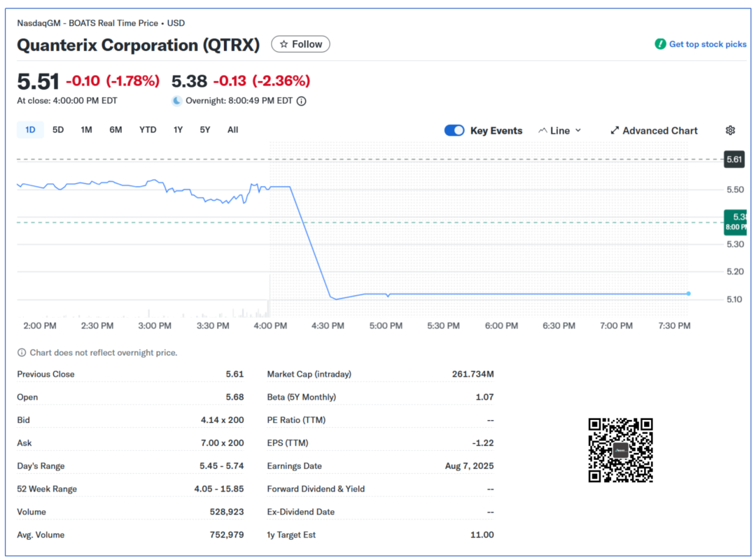Show the All time range

[232, 129]
